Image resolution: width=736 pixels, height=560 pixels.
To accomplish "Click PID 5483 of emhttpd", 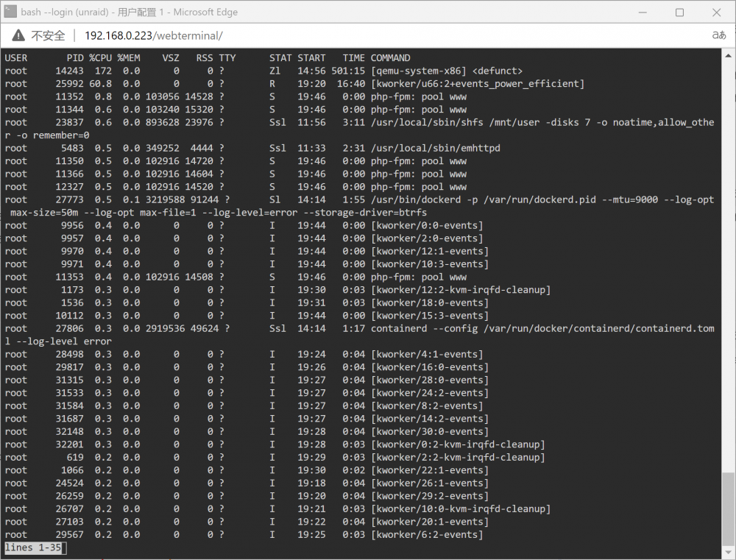I will (72, 149).
